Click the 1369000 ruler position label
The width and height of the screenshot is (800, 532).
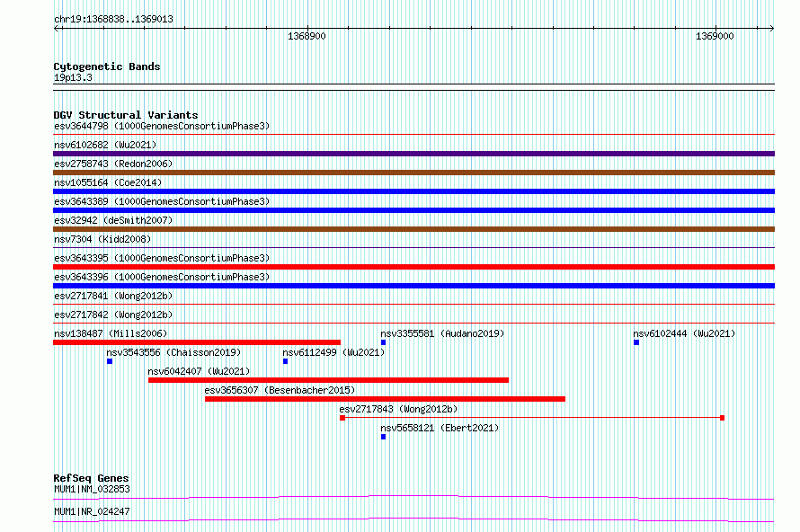[x=715, y=36]
